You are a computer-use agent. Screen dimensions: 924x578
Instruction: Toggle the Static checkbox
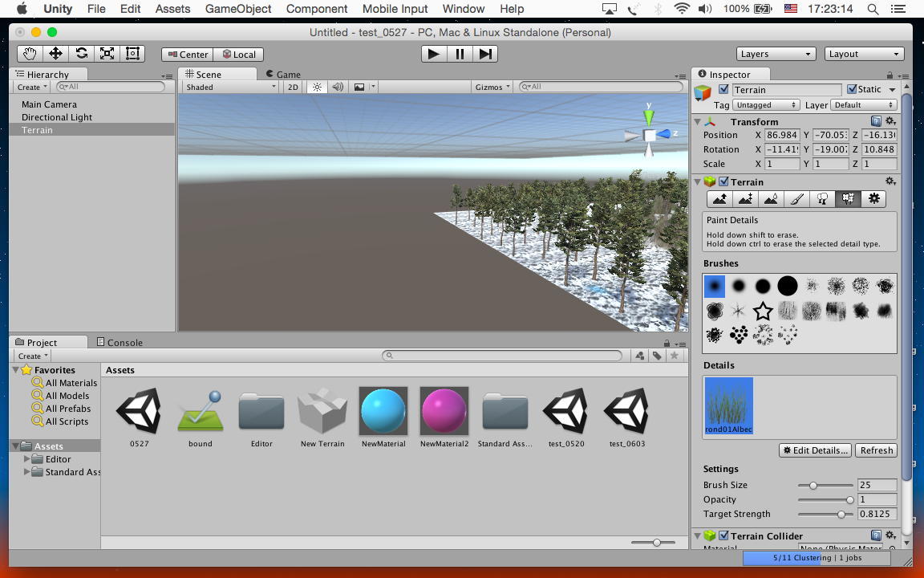coord(852,89)
